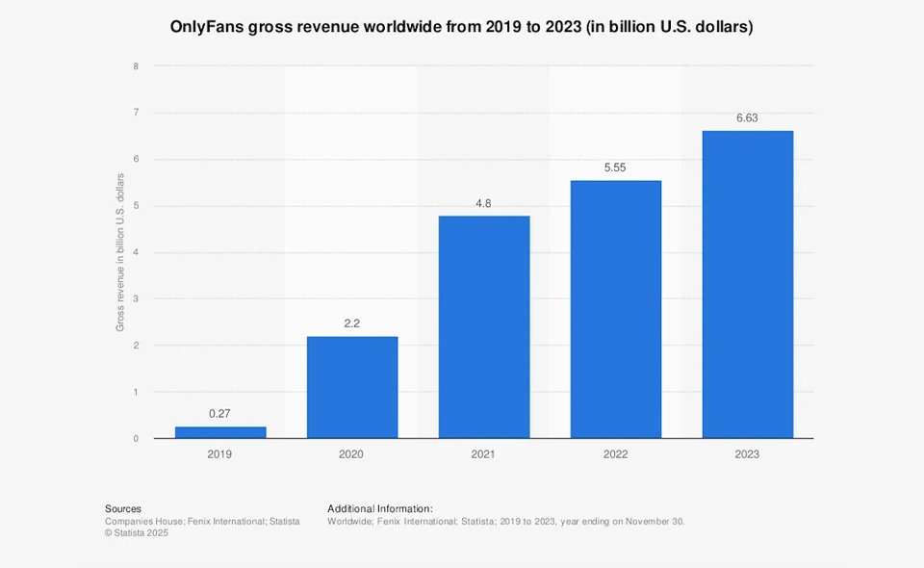The image size is (924, 568).
Task: Click the 2022 revenue bar
Action: point(616,309)
